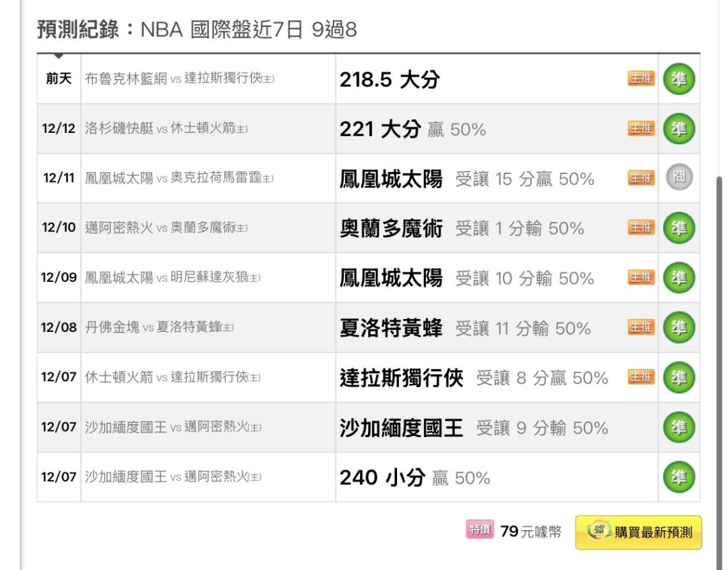
Task: Click the green 準 icon for 布魯克林籃網 game
Action: tap(679, 79)
